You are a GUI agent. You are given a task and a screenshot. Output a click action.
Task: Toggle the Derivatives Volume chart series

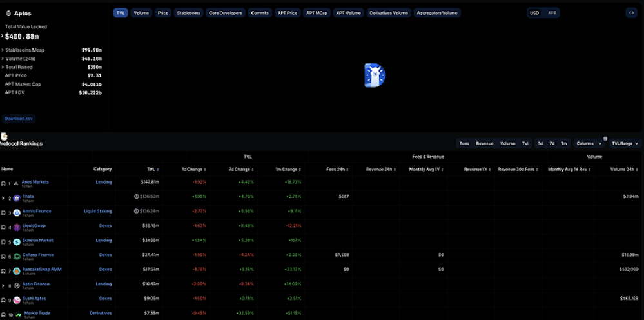(389, 13)
